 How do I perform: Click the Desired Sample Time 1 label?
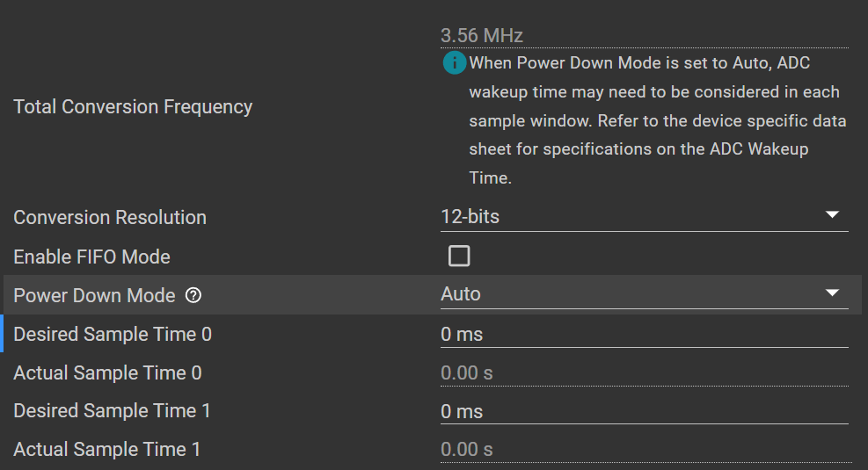[112, 411]
